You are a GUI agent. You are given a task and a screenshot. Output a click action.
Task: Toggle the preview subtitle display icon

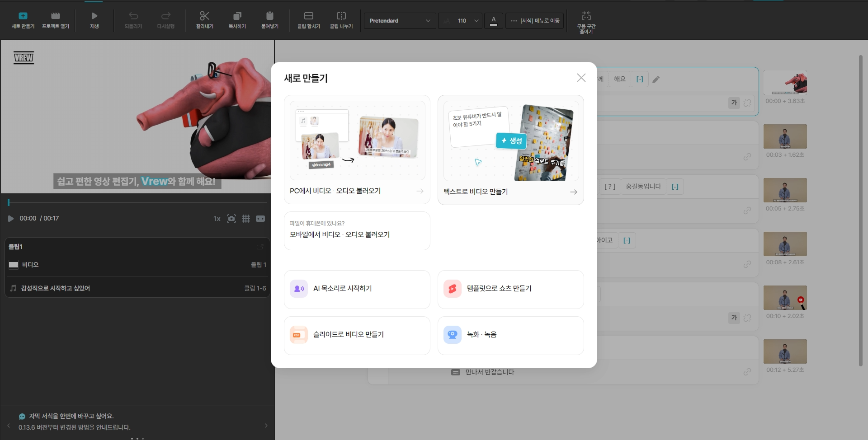[260, 219]
